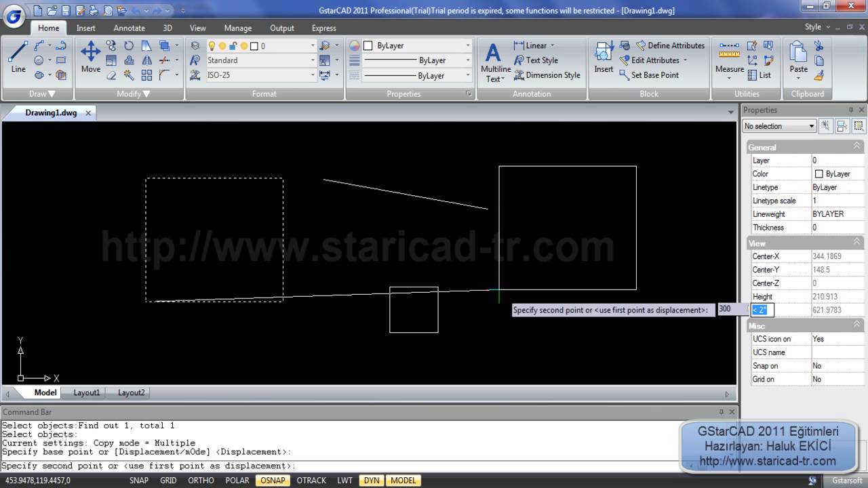Open Layer Properties manager icon
This screenshot has width=868, height=488.
click(x=195, y=45)
